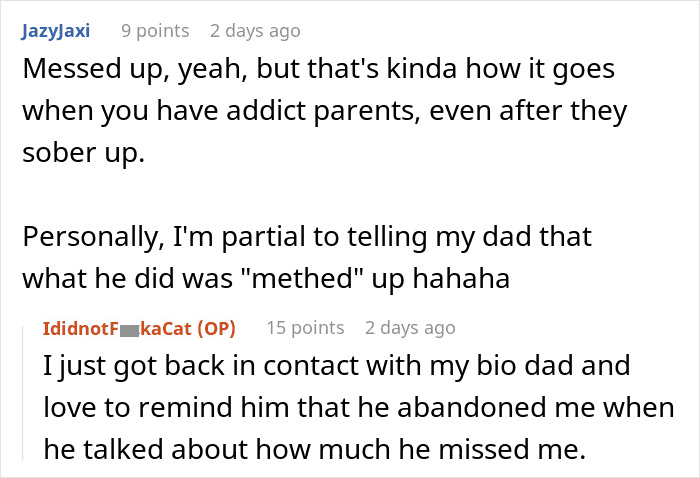Click the 15 points score

pos(305,328)
